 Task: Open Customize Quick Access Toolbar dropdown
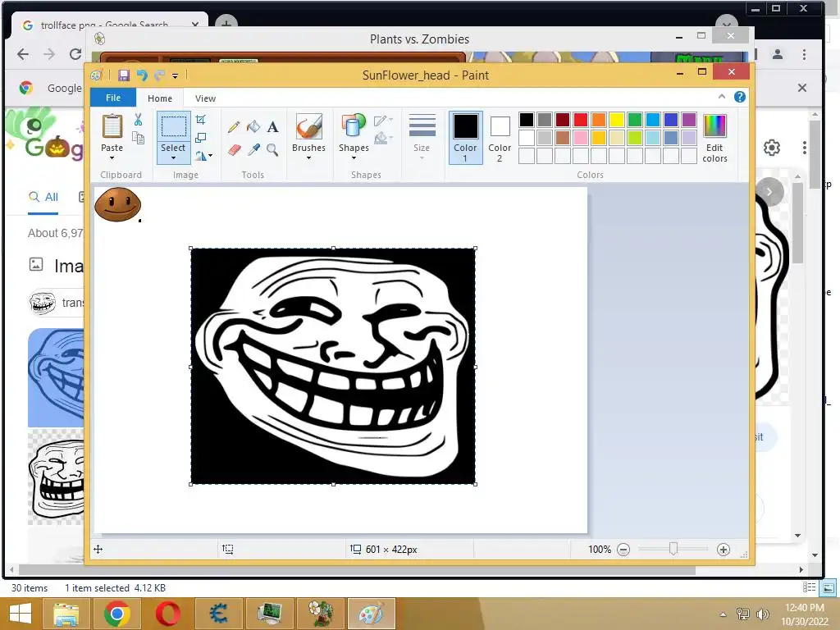point(176,76)
